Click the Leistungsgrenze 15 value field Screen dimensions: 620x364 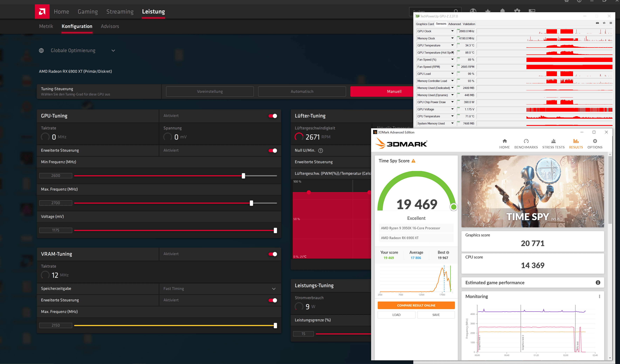click(303, 334)
